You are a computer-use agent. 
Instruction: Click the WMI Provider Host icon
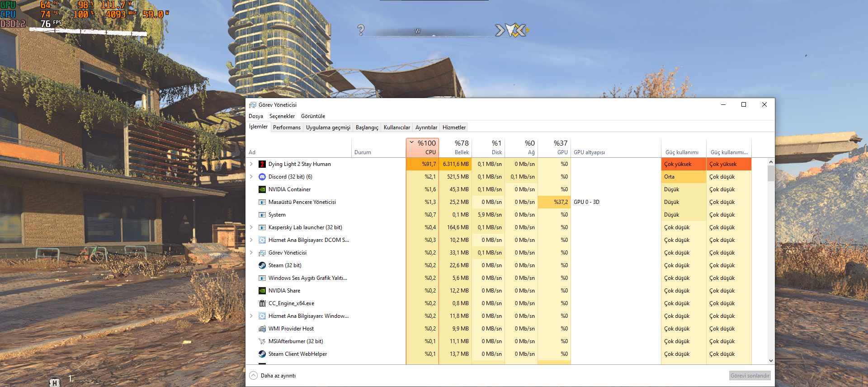pos(262,329)
